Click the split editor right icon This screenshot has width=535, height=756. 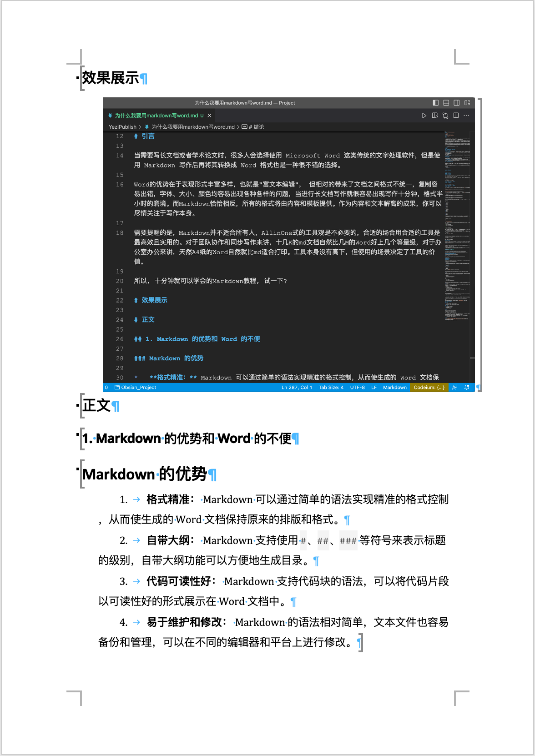tap(456, 116)
